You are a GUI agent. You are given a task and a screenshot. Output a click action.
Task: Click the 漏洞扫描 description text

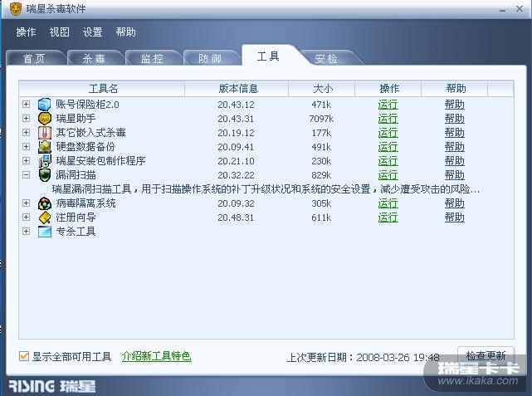pos(266,189)
